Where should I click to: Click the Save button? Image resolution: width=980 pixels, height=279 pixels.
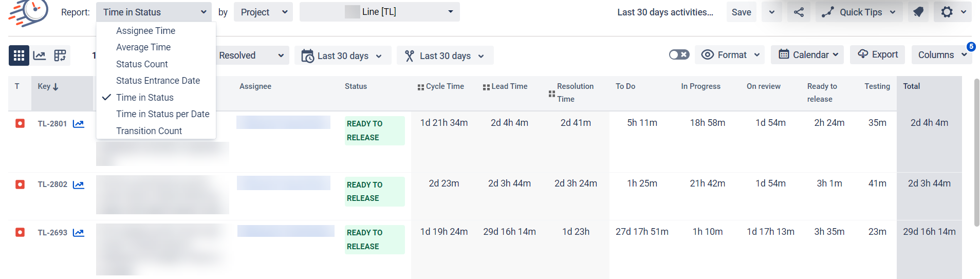[741, 12]
